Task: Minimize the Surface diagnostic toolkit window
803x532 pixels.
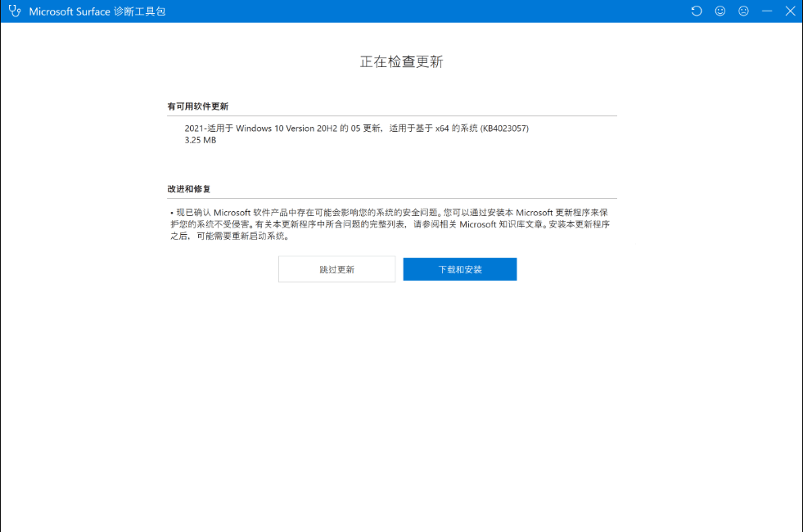Action: coord(767,11)
